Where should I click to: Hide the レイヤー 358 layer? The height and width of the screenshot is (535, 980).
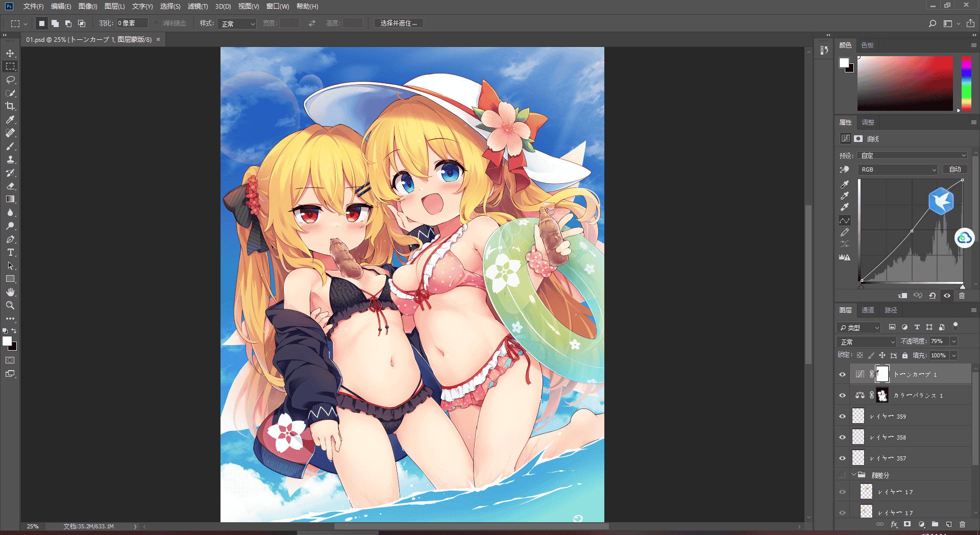point(842,437)
